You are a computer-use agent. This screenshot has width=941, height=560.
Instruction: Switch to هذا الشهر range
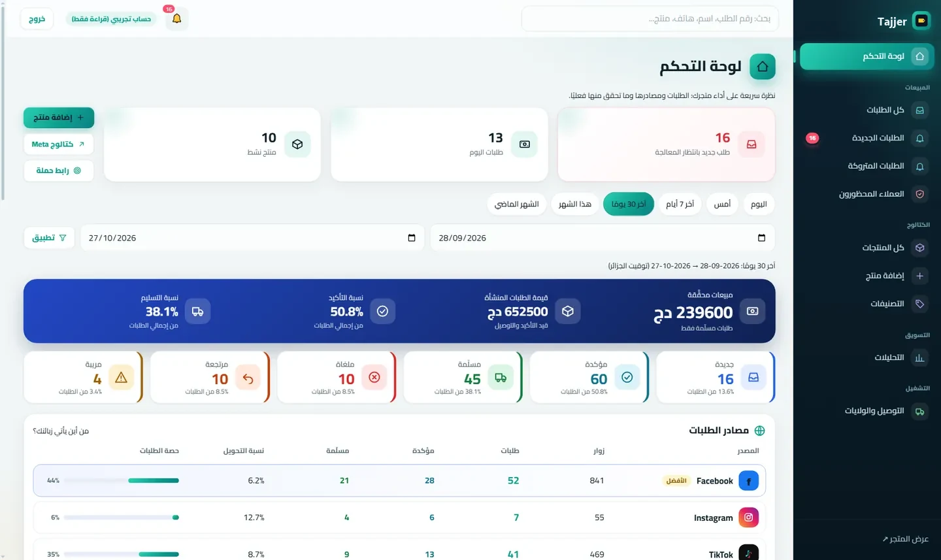575,204
